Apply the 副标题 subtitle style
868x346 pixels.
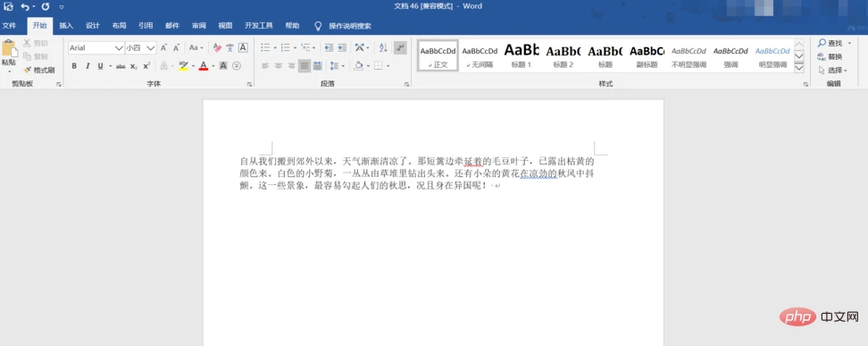[x=647, y=55]
